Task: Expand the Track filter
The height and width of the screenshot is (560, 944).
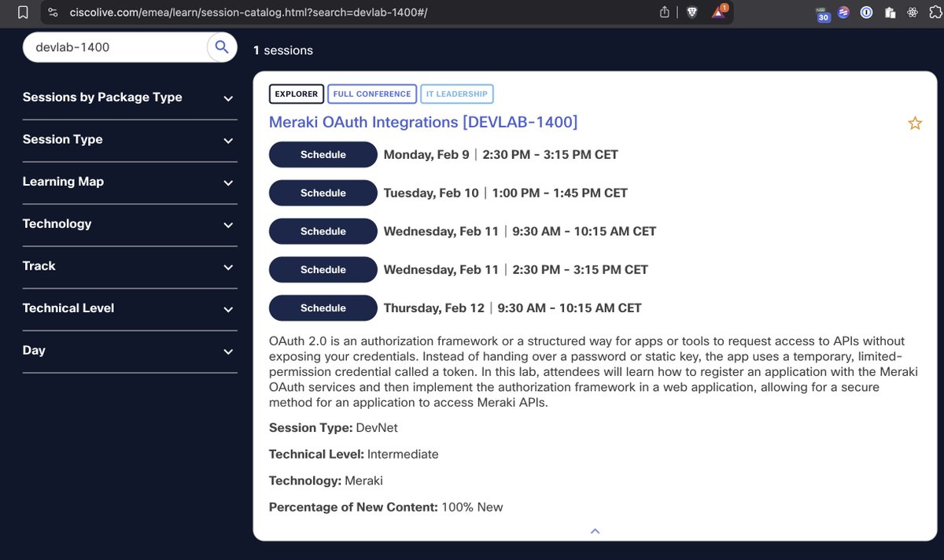Action: (x=130, y=267)
